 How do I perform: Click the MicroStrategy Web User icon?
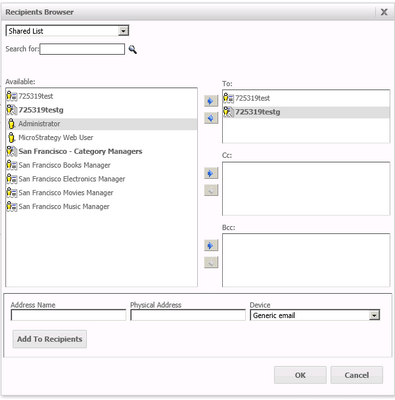11,137
